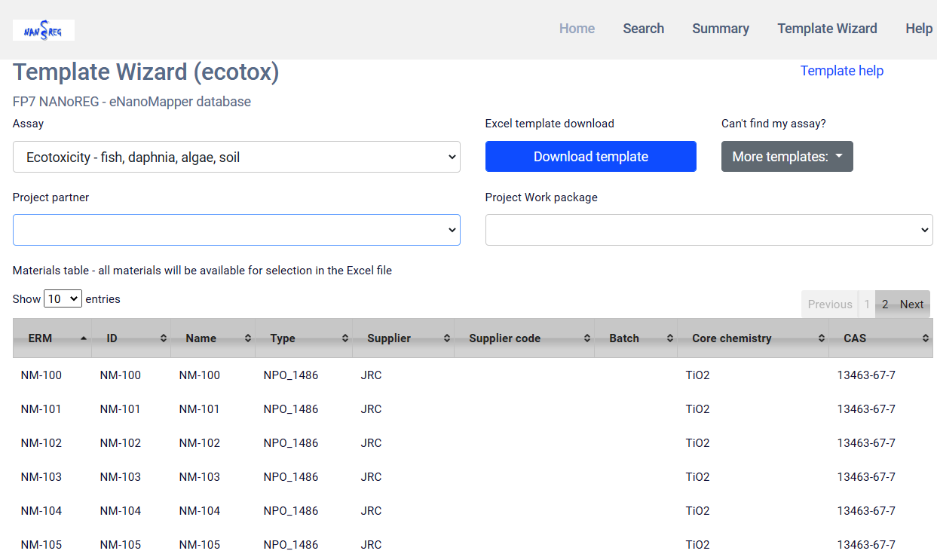This screenshot has width=937, height=560.
Task: Click the NM-102 ID cell
Action: [x=121, y=443]
